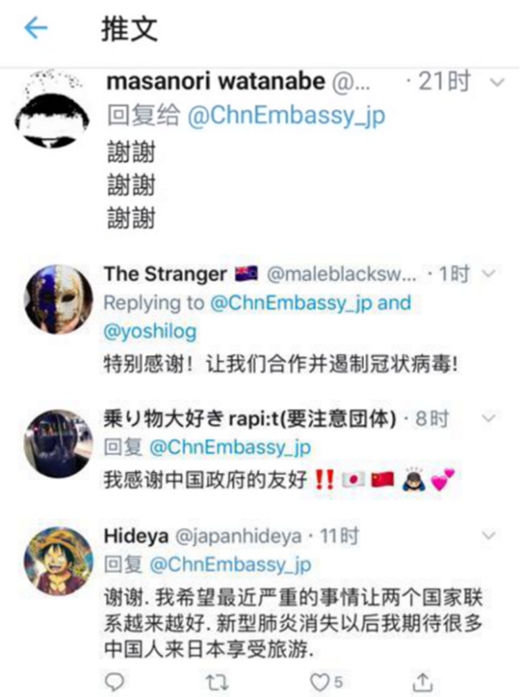
Task: Retweet Hideya's tweet
Action: point(217,682)
